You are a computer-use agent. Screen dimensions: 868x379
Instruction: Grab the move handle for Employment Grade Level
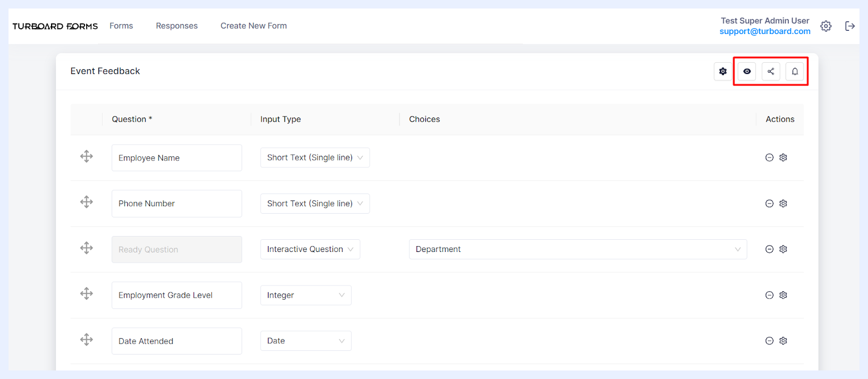point(87,293)
